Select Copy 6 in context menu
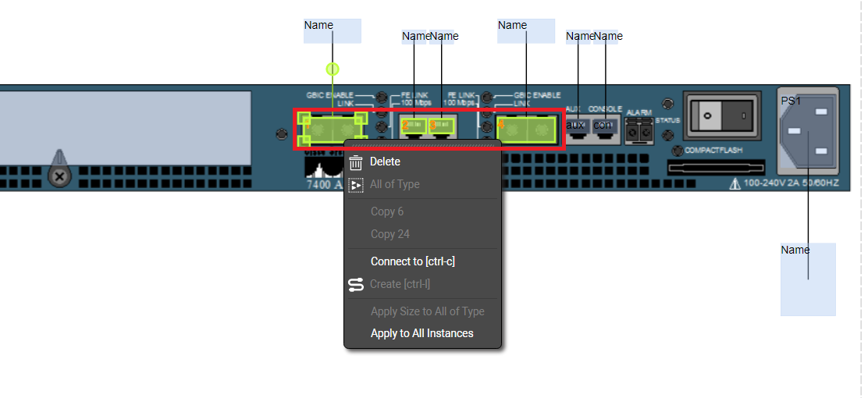 (387, 211)
